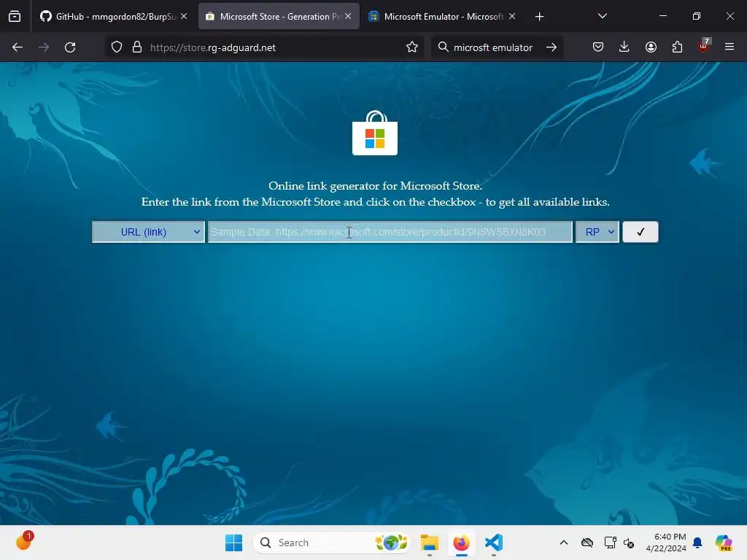The width and height of the screenshot is (747, 560).
Task: Open the Firefox View icon
Action: tap(15, 16)
